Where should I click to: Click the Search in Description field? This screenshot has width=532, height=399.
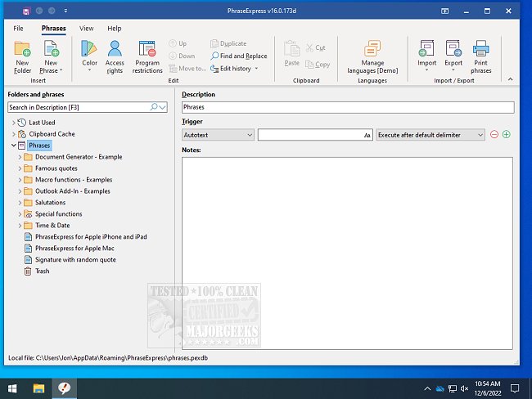(79, 107)
